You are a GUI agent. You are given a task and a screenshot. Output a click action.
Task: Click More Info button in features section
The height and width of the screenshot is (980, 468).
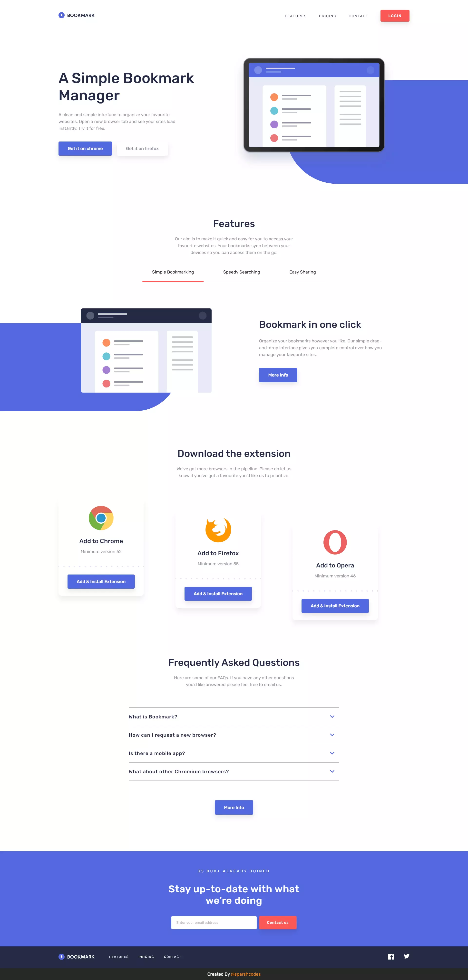coord(278,375)
